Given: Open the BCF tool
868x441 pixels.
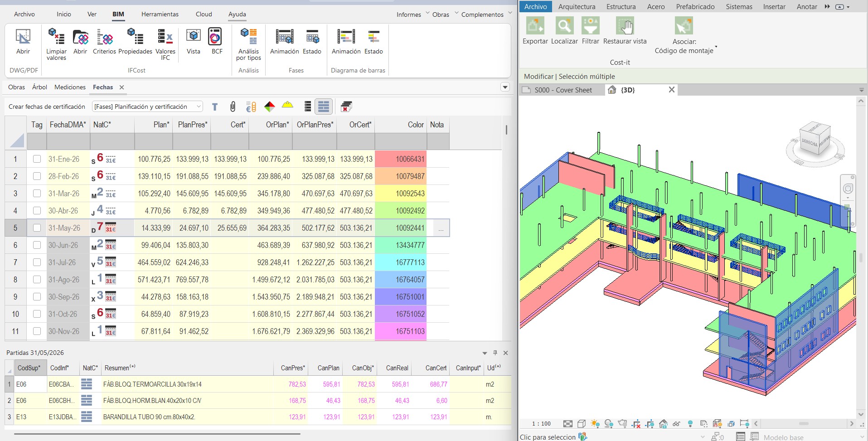Looking at the screenshot, I should [x=215, y=37].
